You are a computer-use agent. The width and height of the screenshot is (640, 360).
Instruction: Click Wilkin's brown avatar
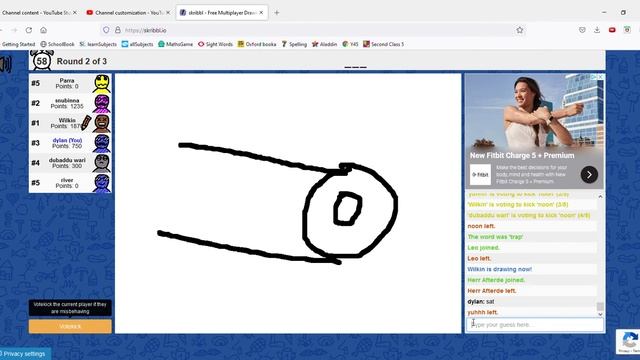click(102, 123)
